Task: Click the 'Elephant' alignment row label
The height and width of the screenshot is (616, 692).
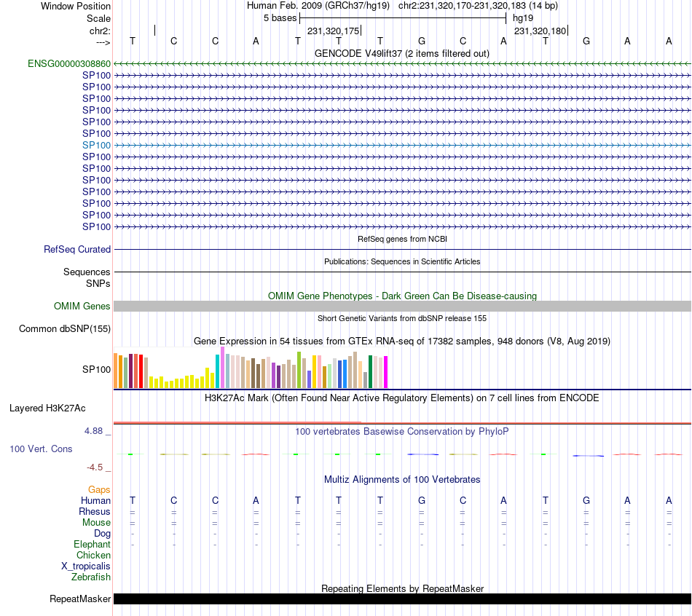Action: [92, 544]
